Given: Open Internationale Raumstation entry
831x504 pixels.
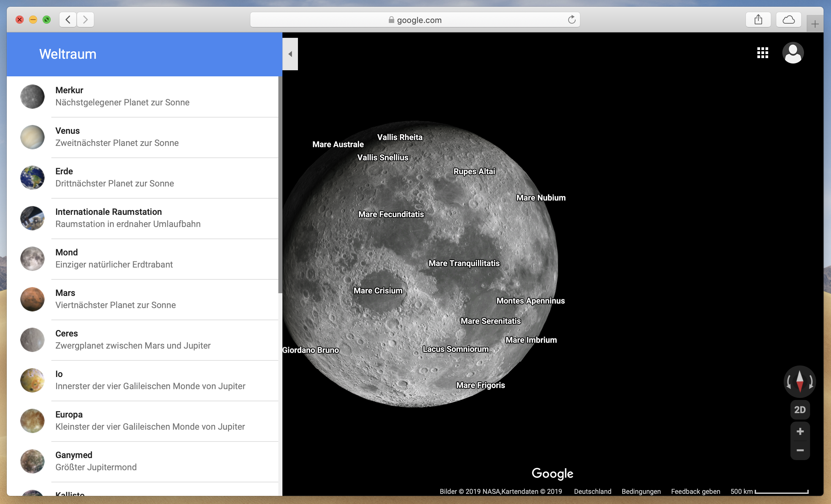Looking at the screenshot, I should tap(143, 218).
